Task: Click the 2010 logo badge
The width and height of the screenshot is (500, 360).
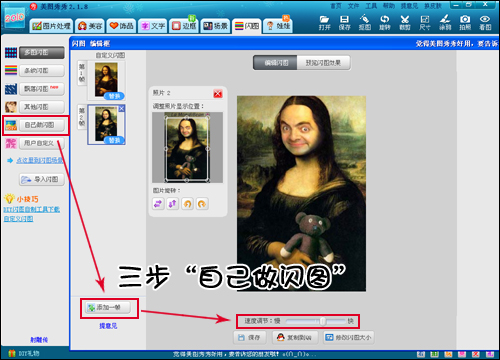Action: point(15,18)
